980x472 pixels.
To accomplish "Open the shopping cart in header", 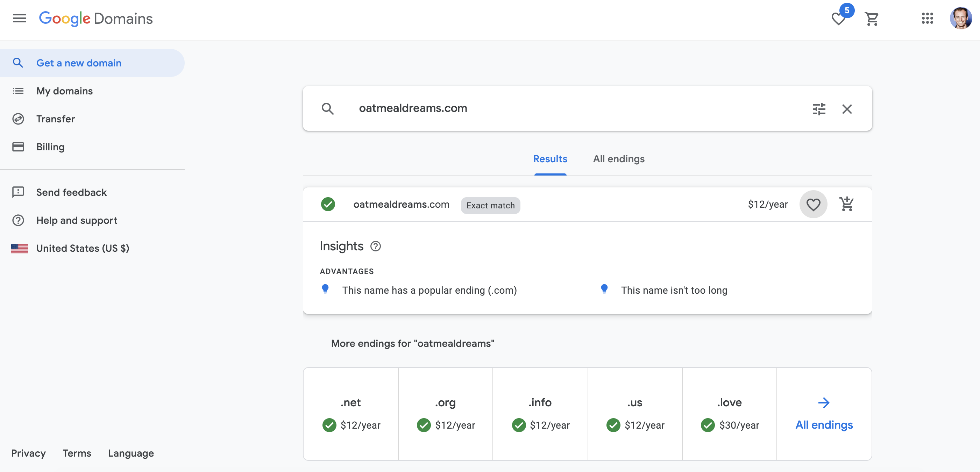I will (x=872, y=19).
